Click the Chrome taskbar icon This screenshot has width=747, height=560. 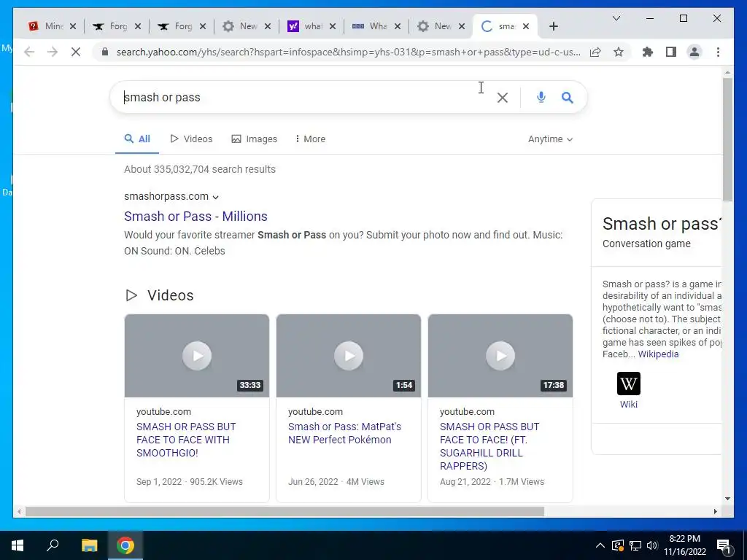[x=125, y=545]
